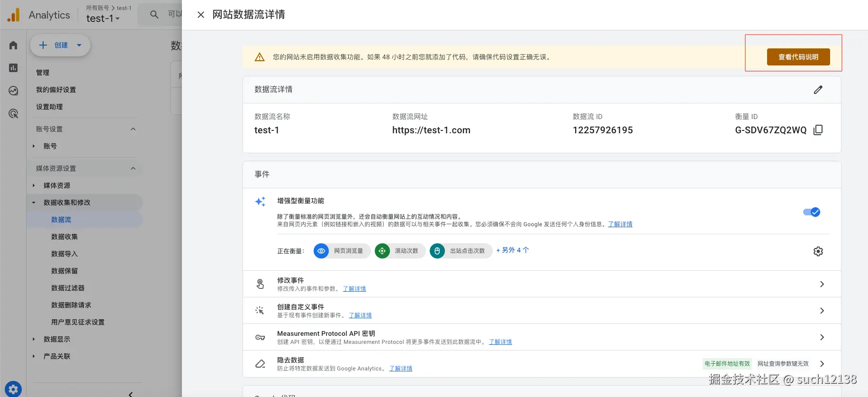The height and width of the screenshot is (397, 868).
Task: Click the 修改事件 touch icon
Action: (x=260, y=284)
